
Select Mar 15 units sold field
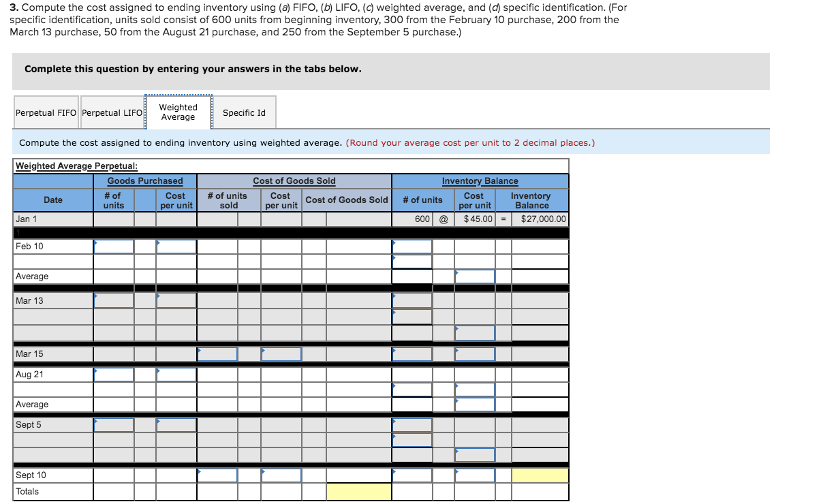tap(217, 354)
